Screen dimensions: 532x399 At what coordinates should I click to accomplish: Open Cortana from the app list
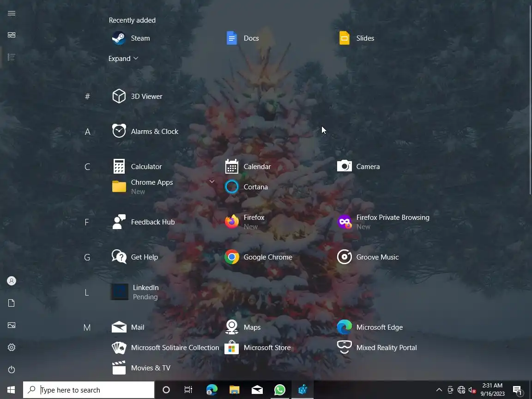click(246, 187)
